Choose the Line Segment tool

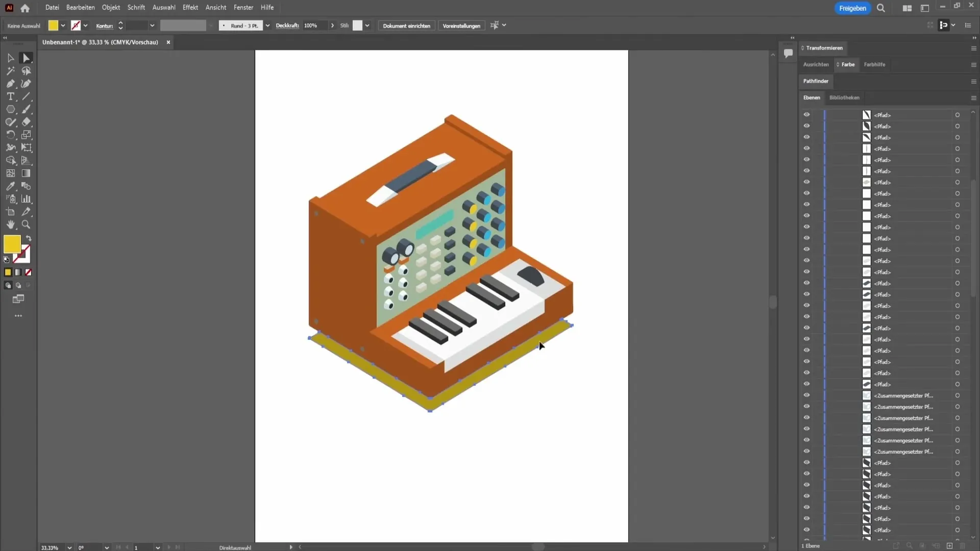pos(26,96)
